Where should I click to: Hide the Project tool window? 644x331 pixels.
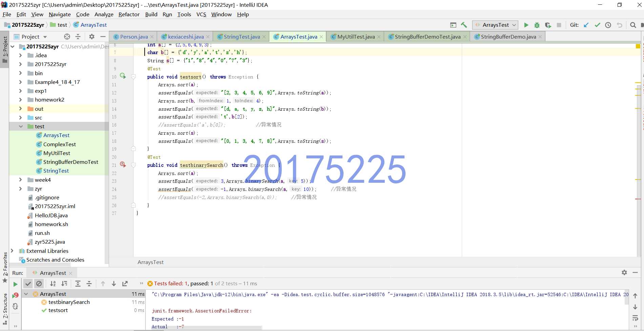click(x=103, y=37)
